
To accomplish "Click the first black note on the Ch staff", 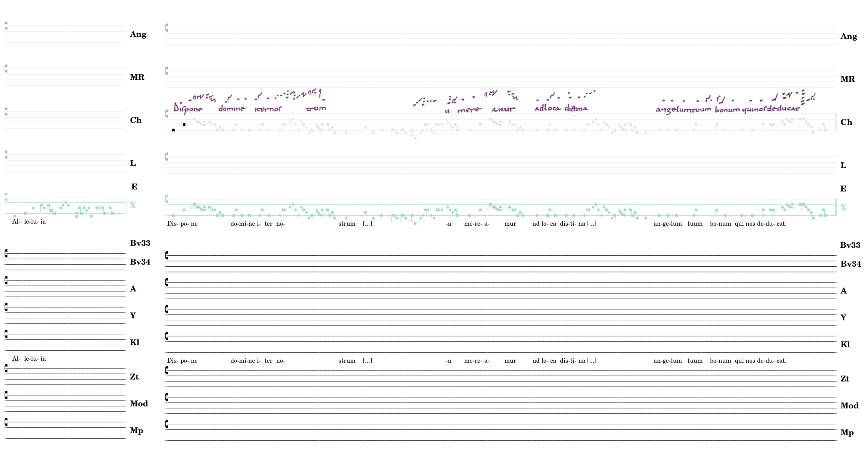I will [x=173, y=130].
